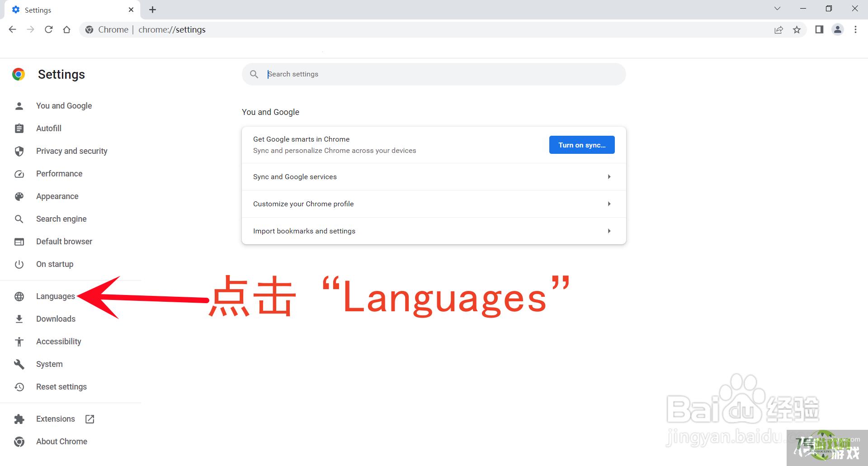
Task: Open the tab search chevron
Action: click(x=777, y=9)
